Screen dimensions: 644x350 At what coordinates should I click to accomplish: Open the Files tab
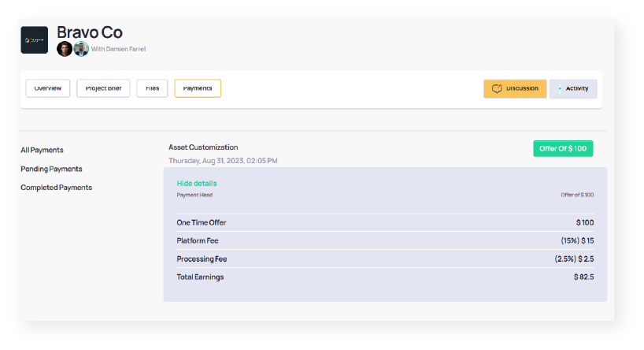click(152, 88)
